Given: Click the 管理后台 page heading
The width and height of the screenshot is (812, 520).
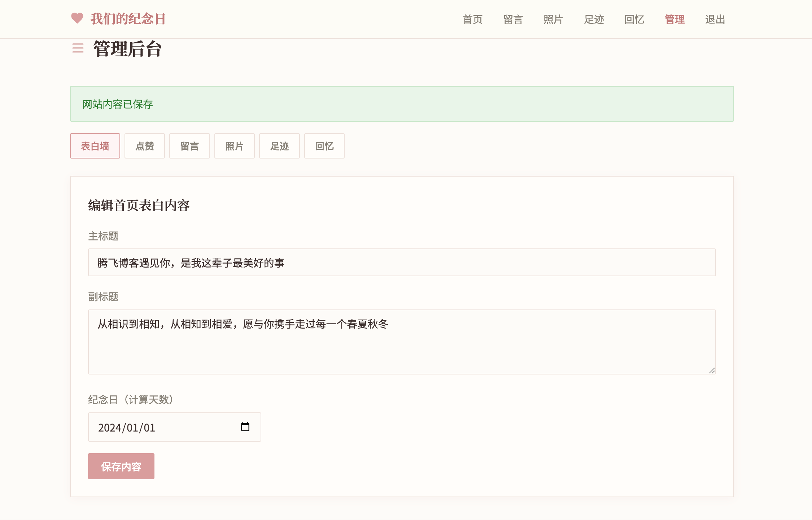Looking at the screenshot, I should point(128,49).
